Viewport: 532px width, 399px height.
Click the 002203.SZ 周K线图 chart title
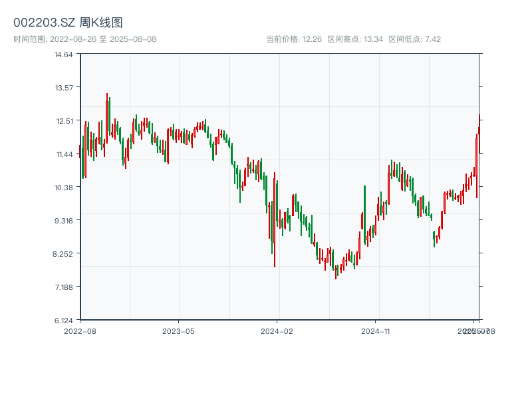click(x=68, y=23)
